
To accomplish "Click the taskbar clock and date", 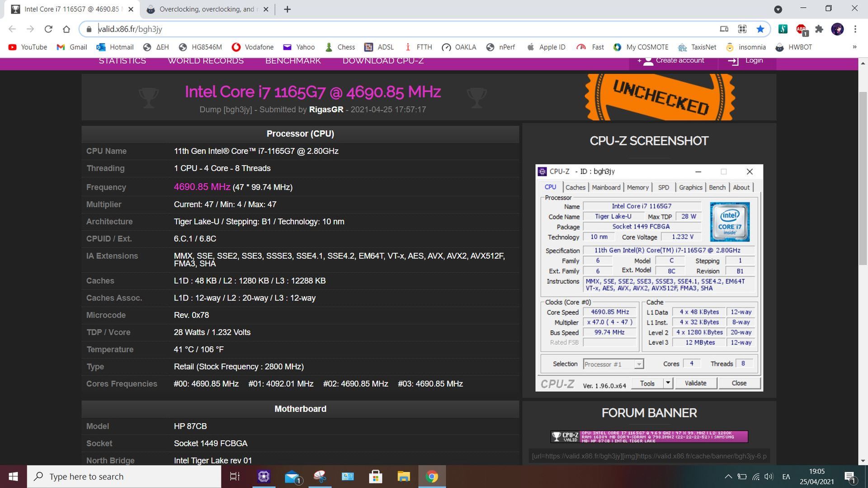I will [x=816, y=477].
